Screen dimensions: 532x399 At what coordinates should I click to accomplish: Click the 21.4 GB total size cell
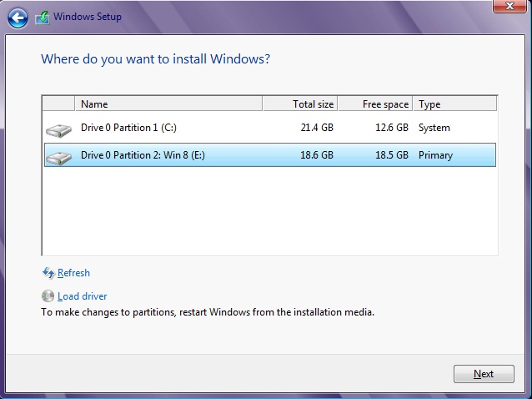[317, 128]
